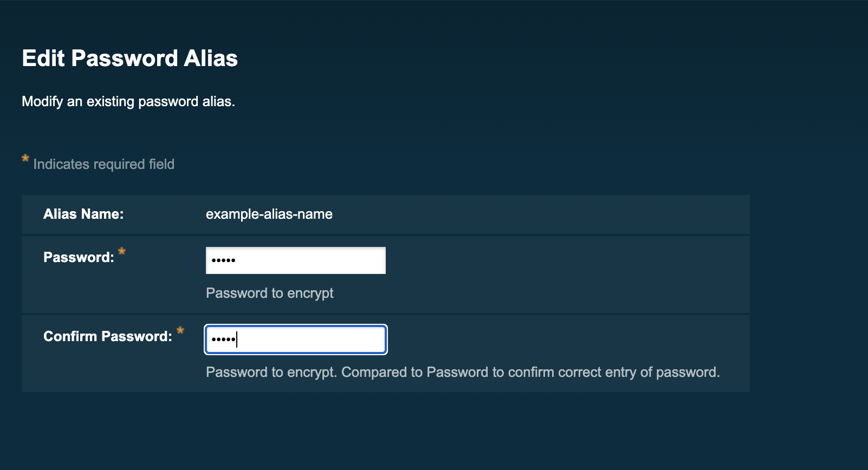Viewport: 868px width, 470px height.
Task: Click the text Modify an existing password alias
Action: pyautogui.click(x=128, y=101)
